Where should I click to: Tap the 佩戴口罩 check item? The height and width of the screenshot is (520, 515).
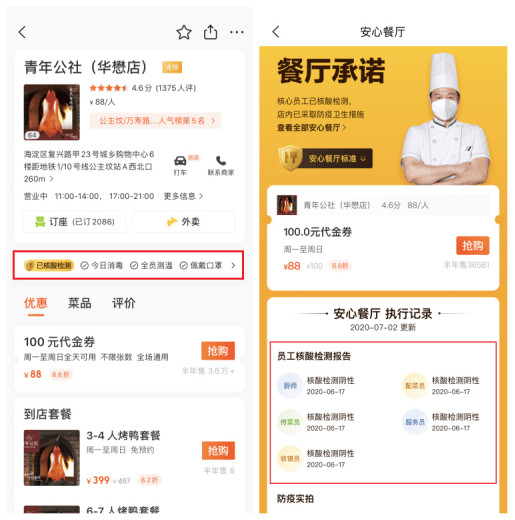click(201, 265)
